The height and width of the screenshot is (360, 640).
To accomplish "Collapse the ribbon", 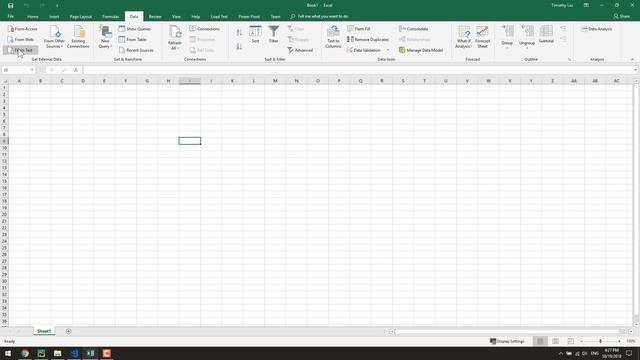I will pyautogui.click(x=632, y=60).
